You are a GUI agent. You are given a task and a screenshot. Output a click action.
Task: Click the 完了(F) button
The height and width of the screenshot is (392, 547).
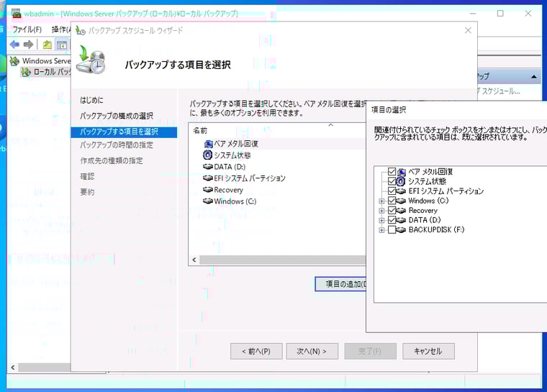[370, 351]
